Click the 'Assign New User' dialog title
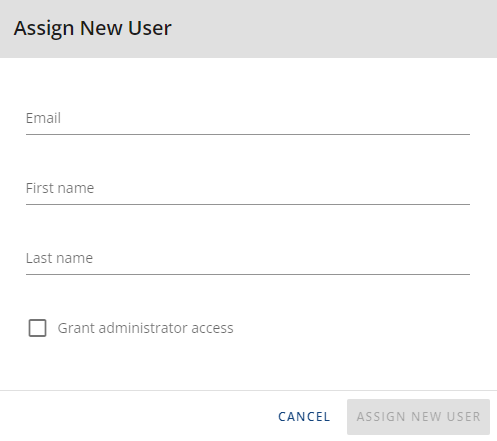This screenshot has height=441, width=497. pyautogui.click(x=93, y=28)
